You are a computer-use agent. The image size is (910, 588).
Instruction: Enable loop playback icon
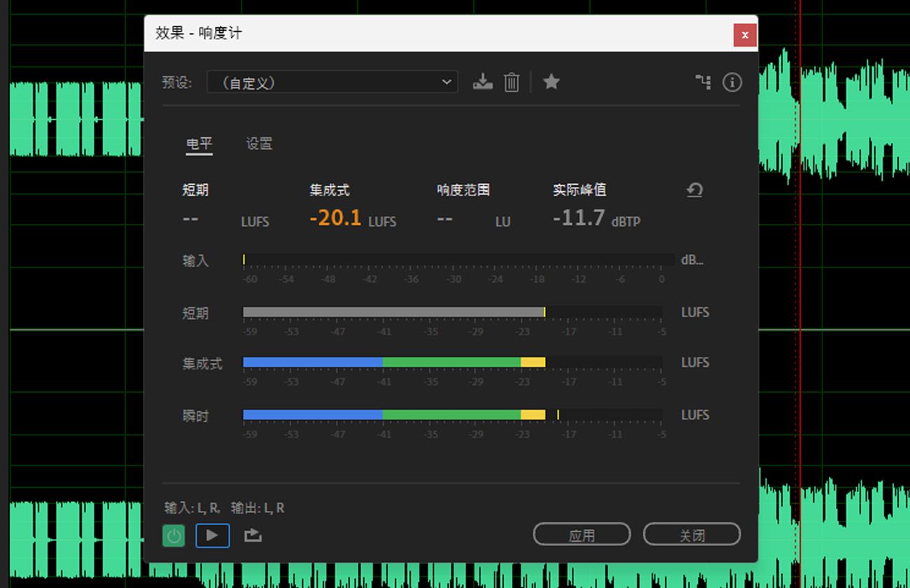coord(252,535)
